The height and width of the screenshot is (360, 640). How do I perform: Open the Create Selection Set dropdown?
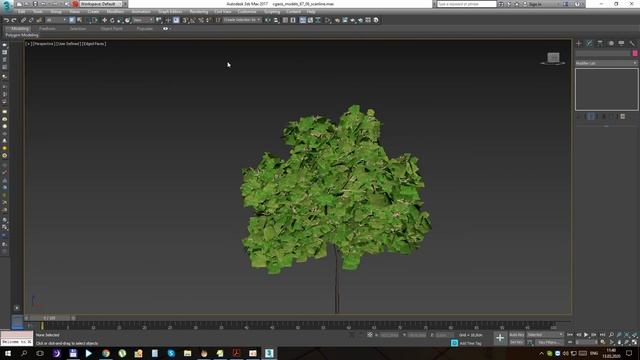(242, 20)
